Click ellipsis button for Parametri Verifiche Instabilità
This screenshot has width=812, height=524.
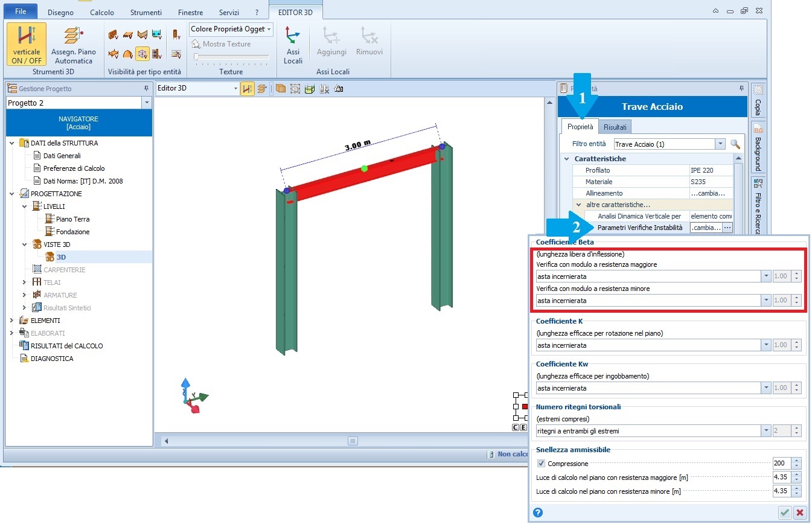[727, 228]
